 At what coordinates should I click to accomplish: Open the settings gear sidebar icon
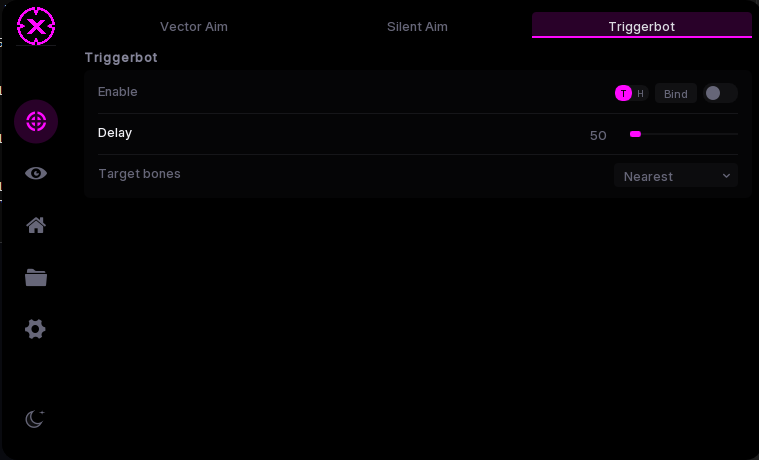[35, 329]
